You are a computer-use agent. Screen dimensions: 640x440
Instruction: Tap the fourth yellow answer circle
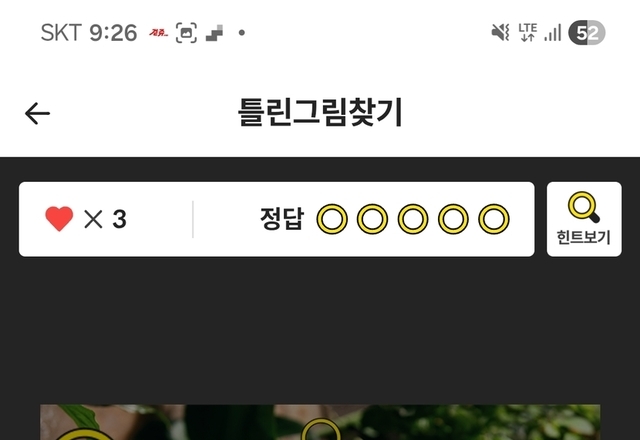453,219
